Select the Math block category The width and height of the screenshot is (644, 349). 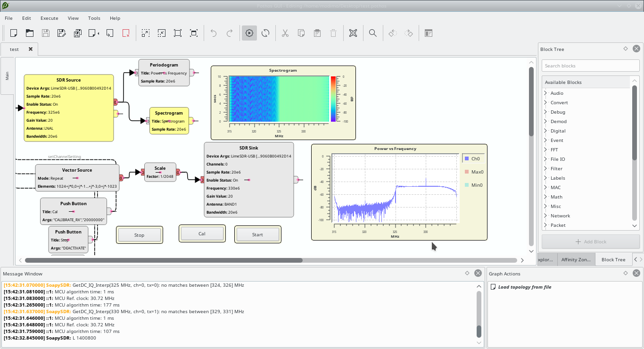click(556, 197)
